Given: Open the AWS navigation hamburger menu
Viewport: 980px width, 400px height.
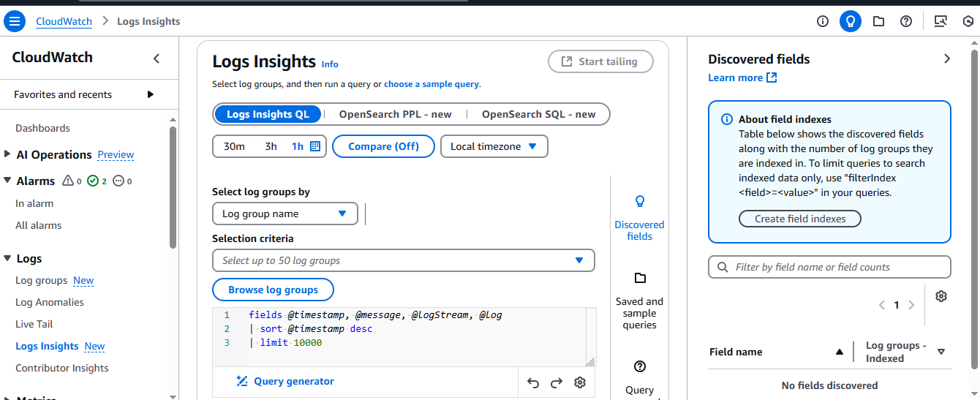Looking at the screenshot, I should (x=15, y=21).
